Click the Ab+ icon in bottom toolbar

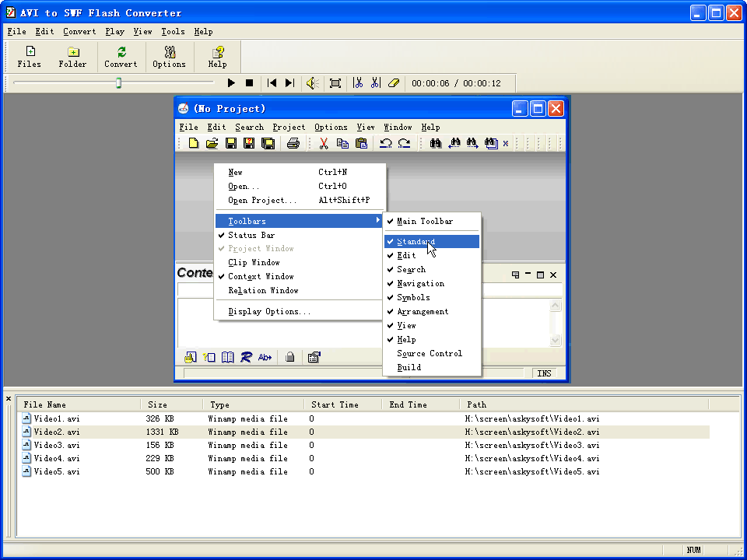tap(265, 357)
